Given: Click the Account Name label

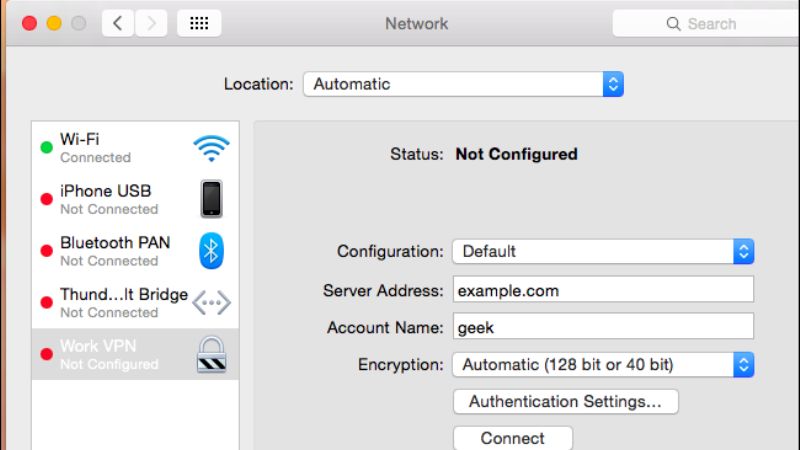Looking at the screenshot, I should point(385,328).
